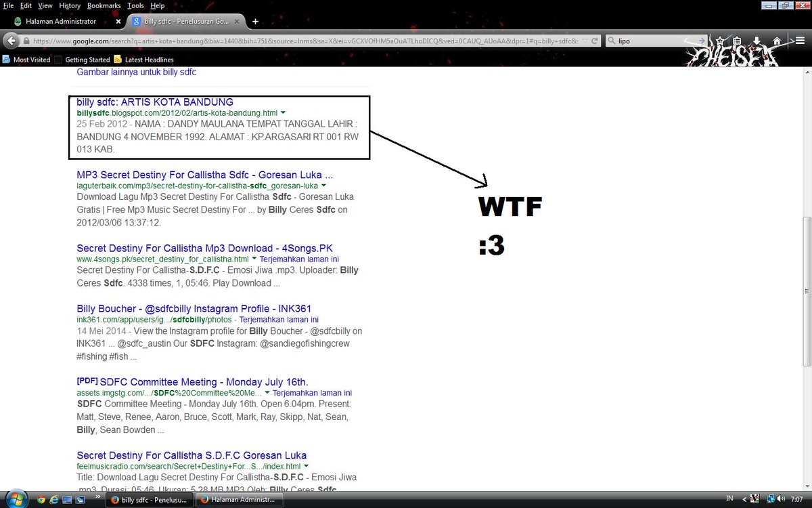Screen dimensions: 812x508
Task: Launch Google Chrome from the quick launch
Action: pos(41,500)
